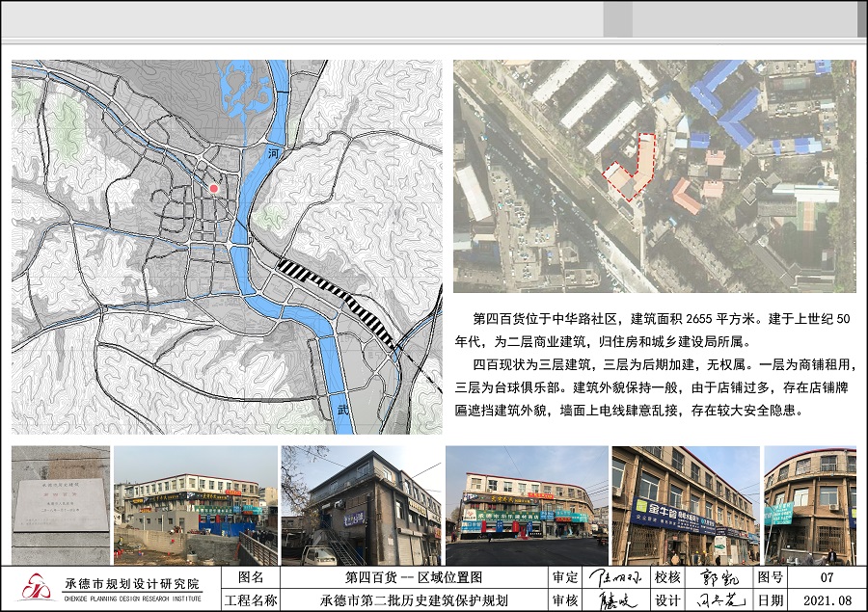This screenshot has height=612, width=868.
Task: Click the drawing number 07 cell
Action: [825, 577]
